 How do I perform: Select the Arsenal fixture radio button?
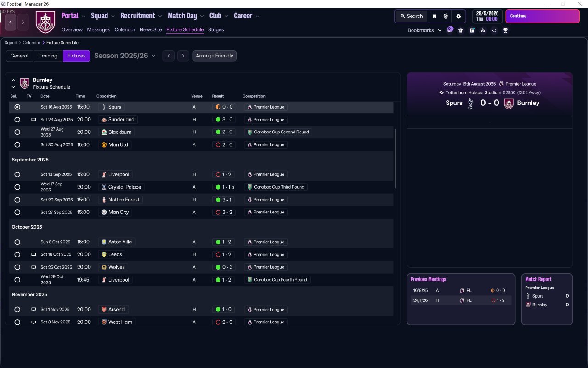17,310
